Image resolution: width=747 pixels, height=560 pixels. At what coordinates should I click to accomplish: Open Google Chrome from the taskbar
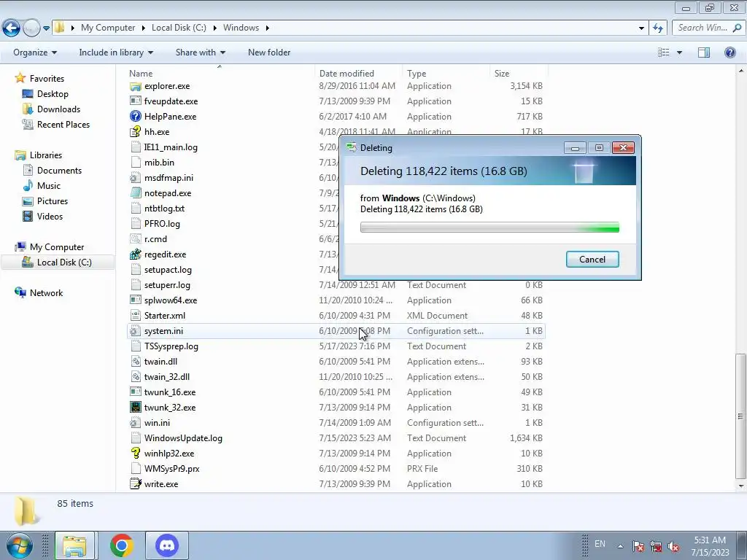point(122,545)
